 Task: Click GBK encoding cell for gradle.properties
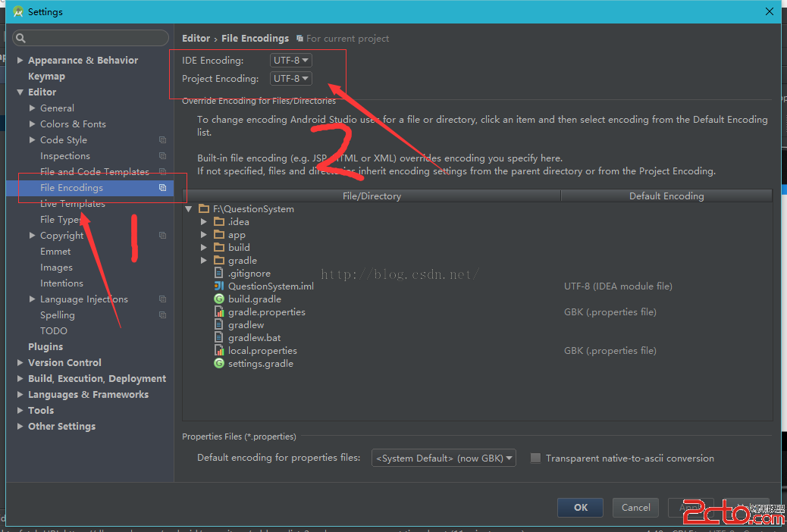tap(610, 311)
